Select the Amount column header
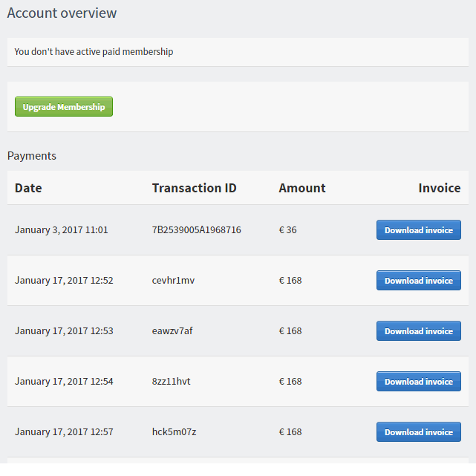The width and height of the screenshot is (476, 476). click(x=302, y=188)
